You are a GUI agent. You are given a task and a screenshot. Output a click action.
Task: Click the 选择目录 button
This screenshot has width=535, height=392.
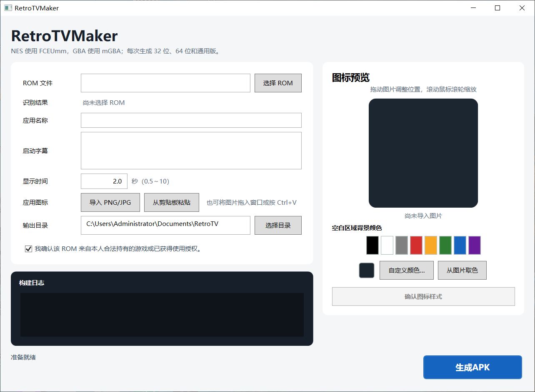(x=278, y=225)
